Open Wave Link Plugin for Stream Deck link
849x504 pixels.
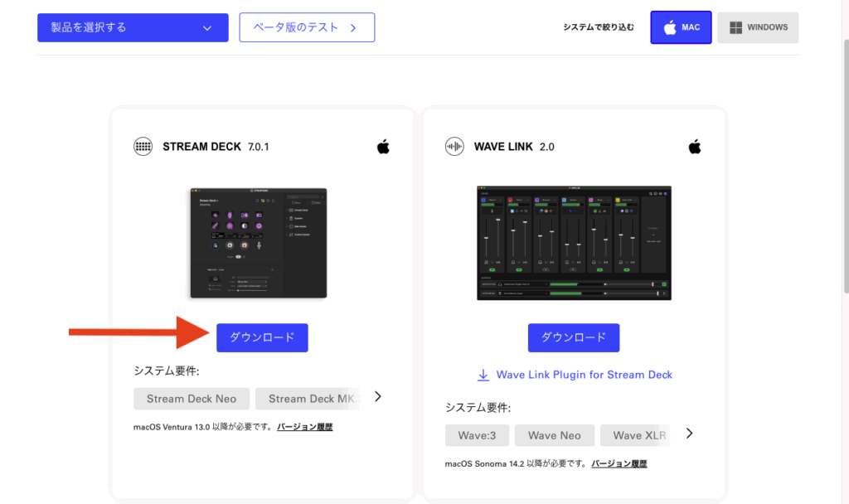[584, 375]
